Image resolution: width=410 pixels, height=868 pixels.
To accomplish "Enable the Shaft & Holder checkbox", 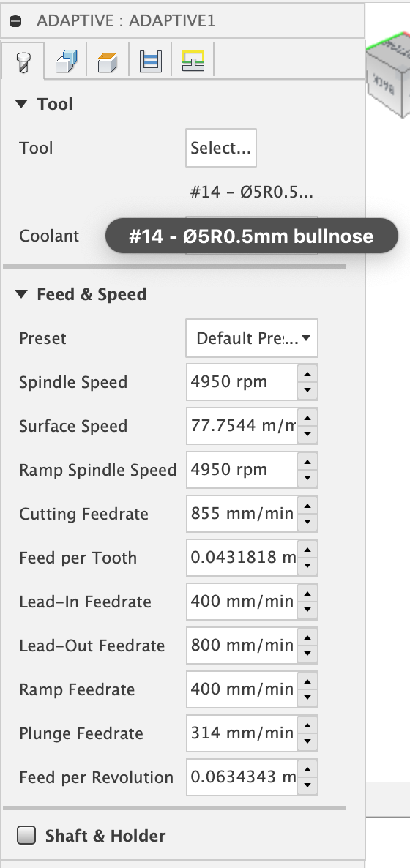I will (x=26, y=835).
